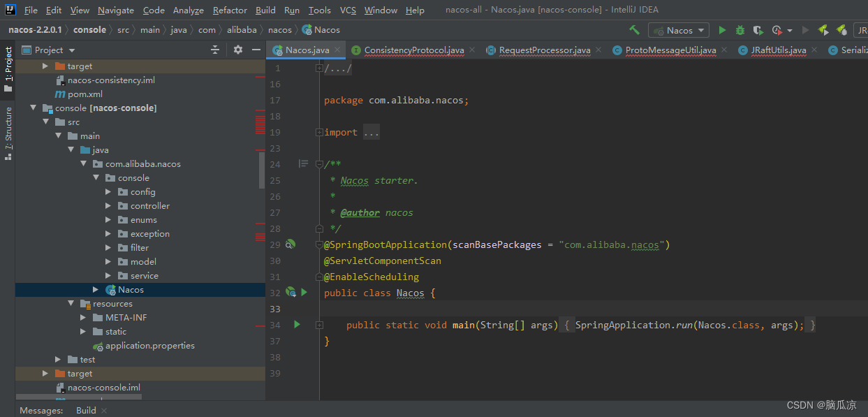Viewport: 868px width, 417px height.
Task: Click the profiler clock run icon
Action: 777,30
